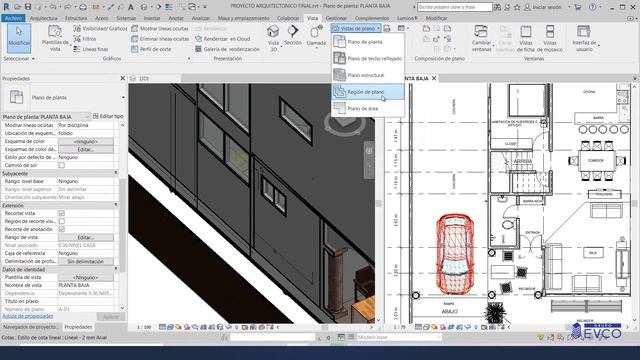Image resolution: width=640 pixels, height=360 pixels.
Task: Click Plantilla de vista <Ninguno> button
Action: pyautogui.click(x=86, y=277)
